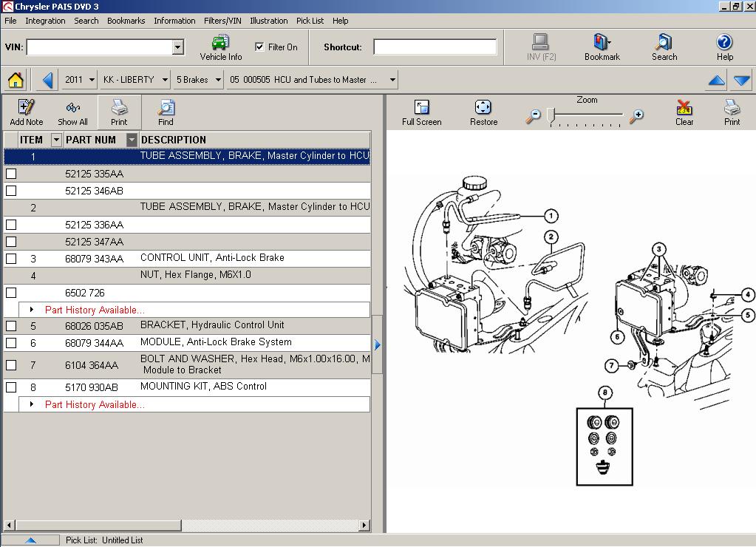756x547 pixels.
Task: Check the box for part 52125 335AA
Action: coord(11,174)
